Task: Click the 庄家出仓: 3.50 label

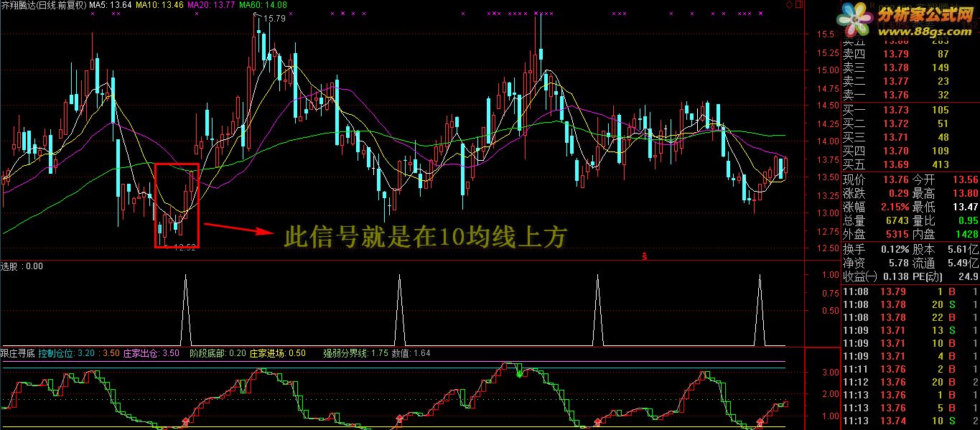Action: pyautogui.click(x=151, y=353)
